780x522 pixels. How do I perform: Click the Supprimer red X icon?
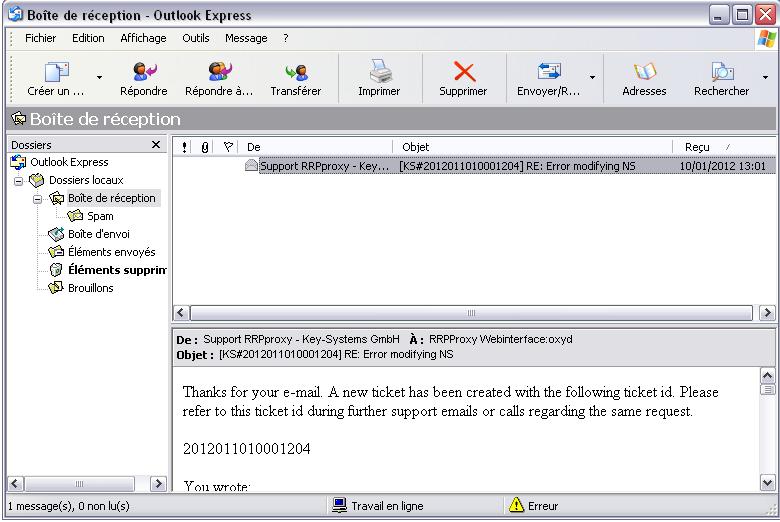pos(464,72)
